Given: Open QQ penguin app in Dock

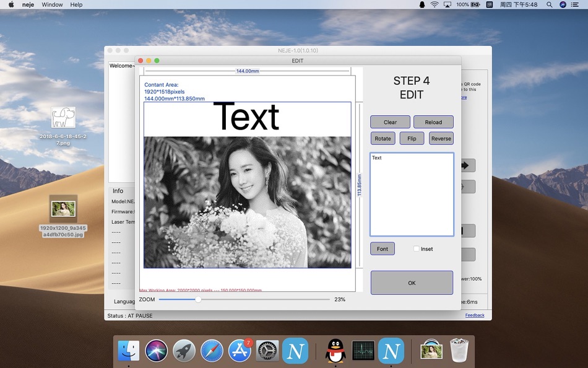Looking at the screenshot, I should pos(335,351).
